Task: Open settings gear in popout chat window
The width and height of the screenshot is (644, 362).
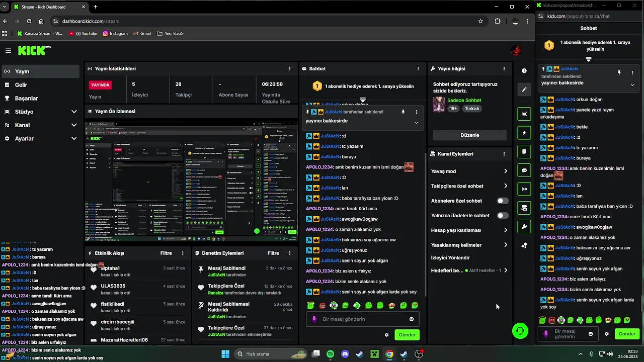Action: (x=607, y=334)
